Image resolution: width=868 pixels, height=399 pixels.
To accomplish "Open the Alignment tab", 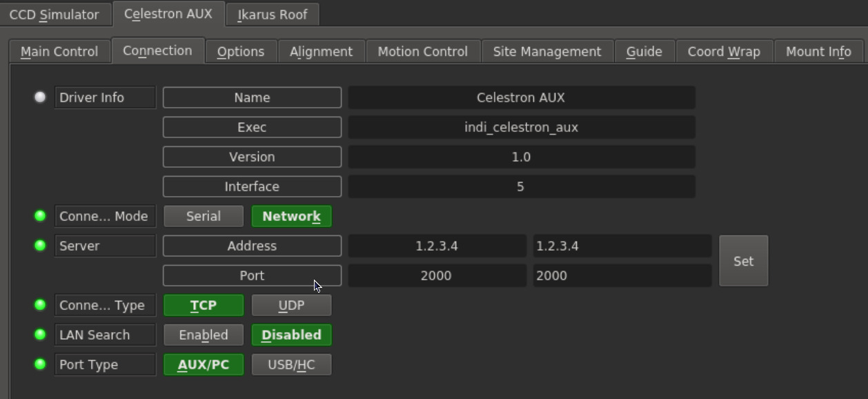I will tap(321, 52).
